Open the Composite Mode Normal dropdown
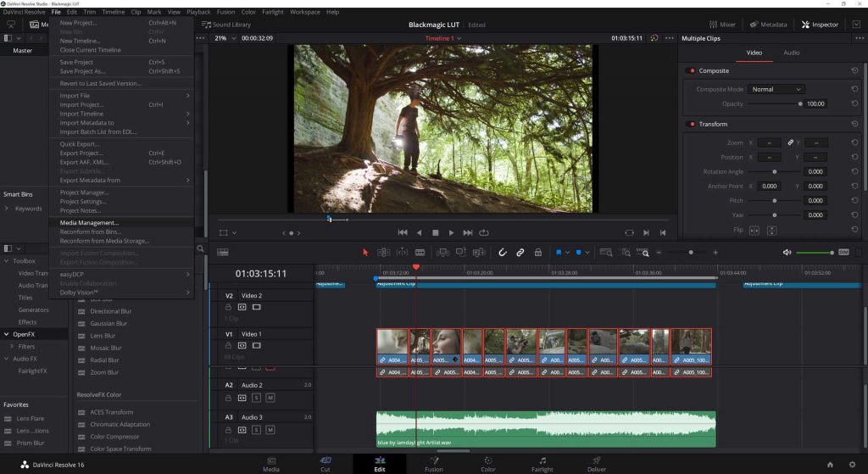Screen dimensions: 868x474 776,89
